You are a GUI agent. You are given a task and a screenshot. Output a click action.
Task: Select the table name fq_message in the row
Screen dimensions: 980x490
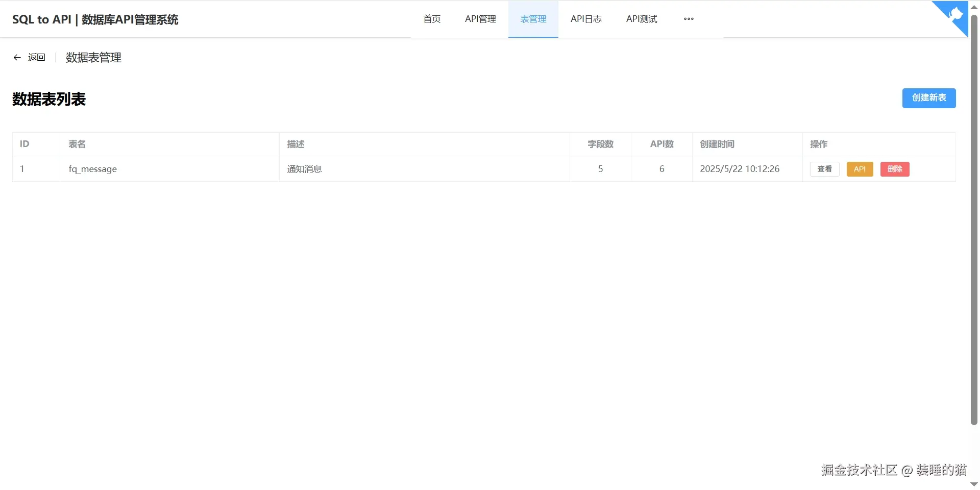point(93,169)
